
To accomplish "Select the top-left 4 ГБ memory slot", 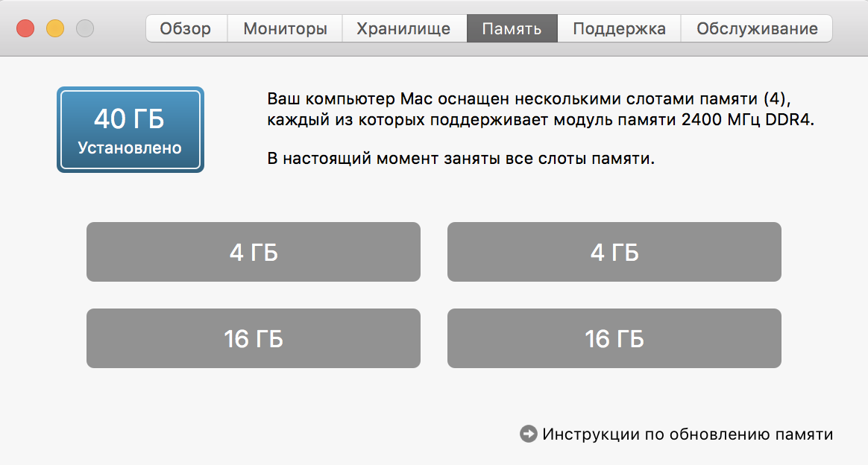I will (x=254, y=252).
